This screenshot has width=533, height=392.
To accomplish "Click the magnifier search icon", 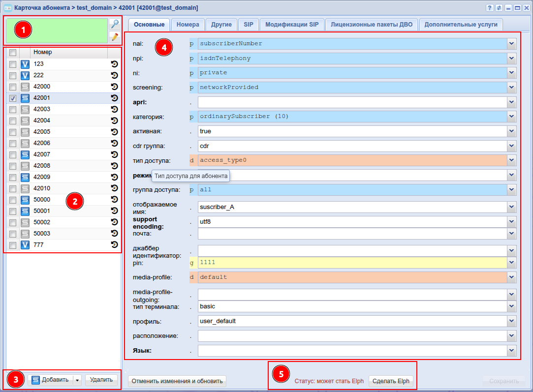I will pos(114,24).
